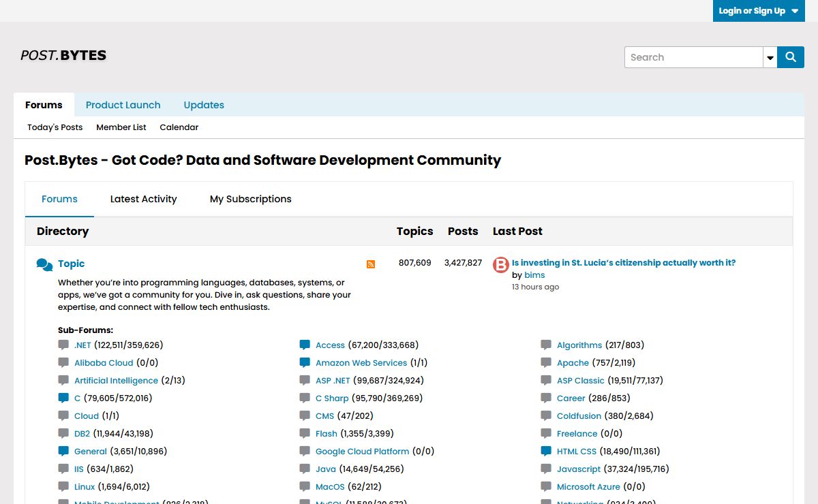The width and height of the screenshot is (818, 504).
Task: Open the St. Lucia citizenship post link
Action: tap(624, 263)
